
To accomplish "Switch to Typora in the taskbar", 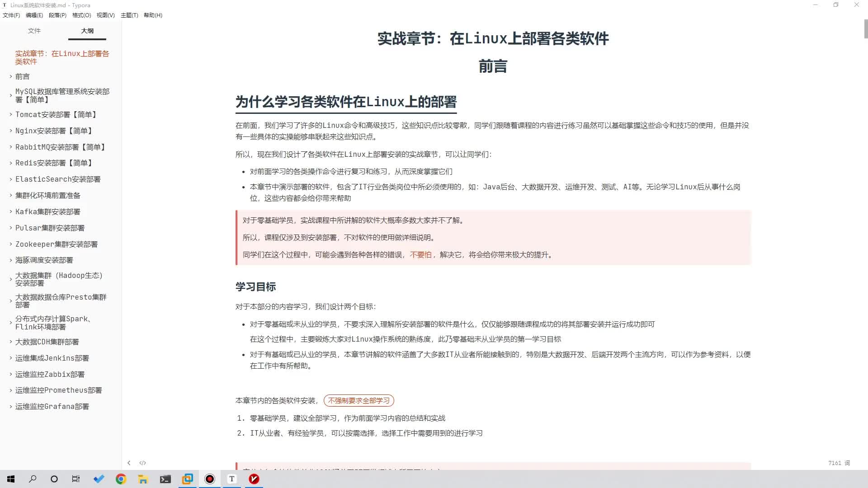I will [232, 479].
